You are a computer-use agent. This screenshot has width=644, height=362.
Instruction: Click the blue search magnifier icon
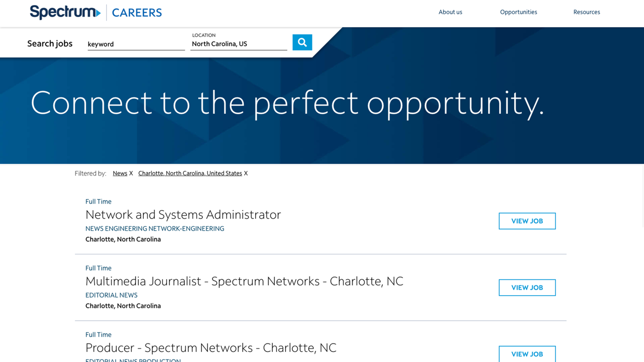(x=302, y=42)
